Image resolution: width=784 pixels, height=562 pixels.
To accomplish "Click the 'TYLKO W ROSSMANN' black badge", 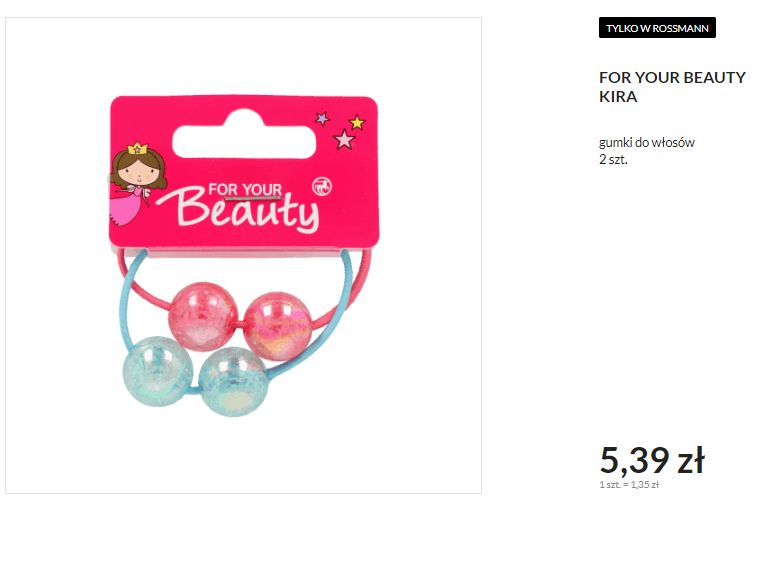I will click(x=657, y=28).
